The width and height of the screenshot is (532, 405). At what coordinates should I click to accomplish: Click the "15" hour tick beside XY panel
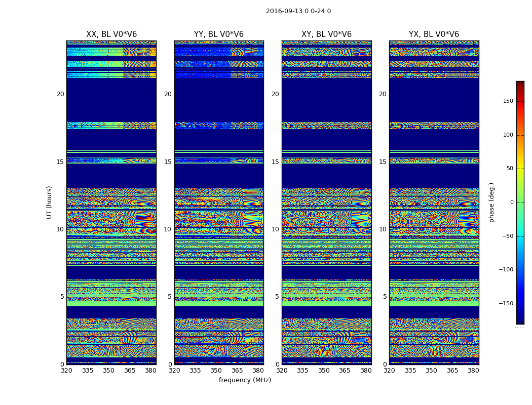[276, 161]
